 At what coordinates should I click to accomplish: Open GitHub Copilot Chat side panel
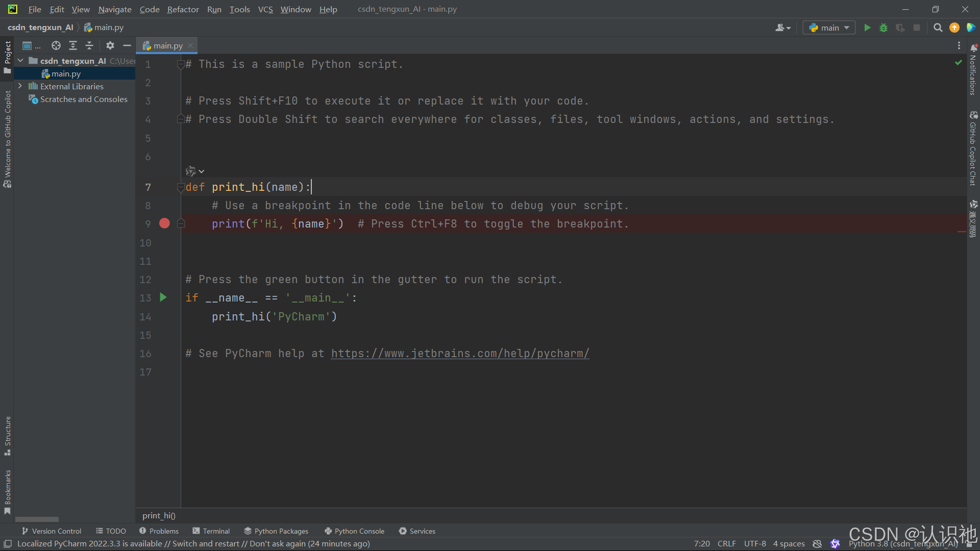pyautogui.click(x=973, y=149)
